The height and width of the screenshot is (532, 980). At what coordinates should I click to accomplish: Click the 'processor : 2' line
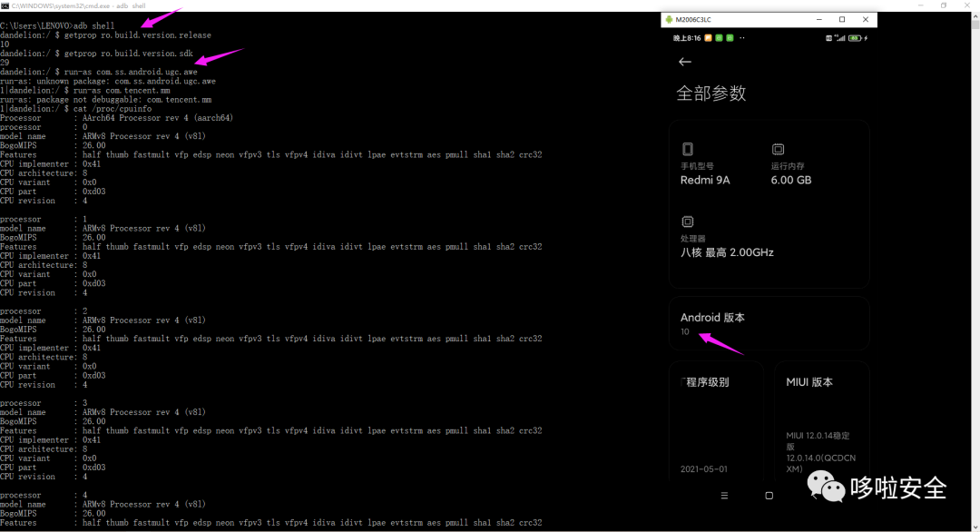click(x=44, y=311)
